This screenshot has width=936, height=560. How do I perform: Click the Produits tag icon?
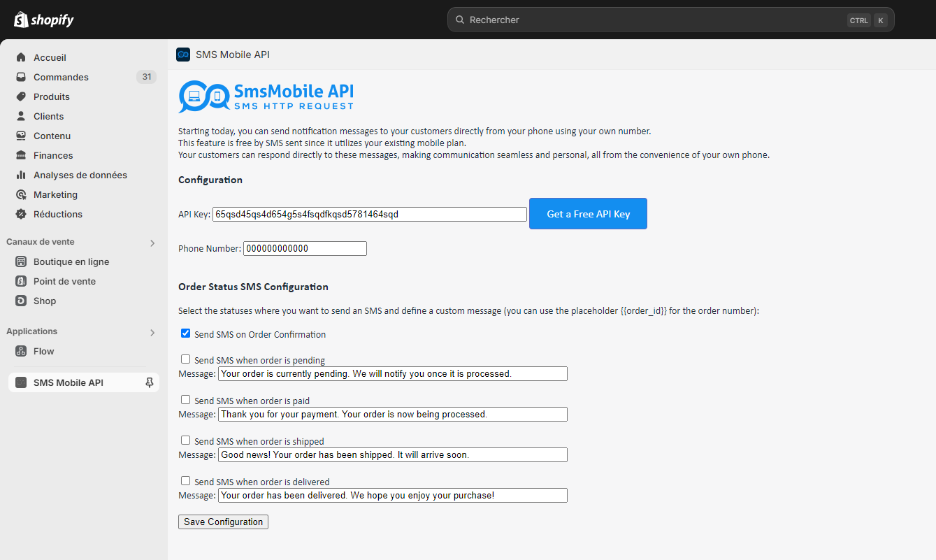pos(21,96)
